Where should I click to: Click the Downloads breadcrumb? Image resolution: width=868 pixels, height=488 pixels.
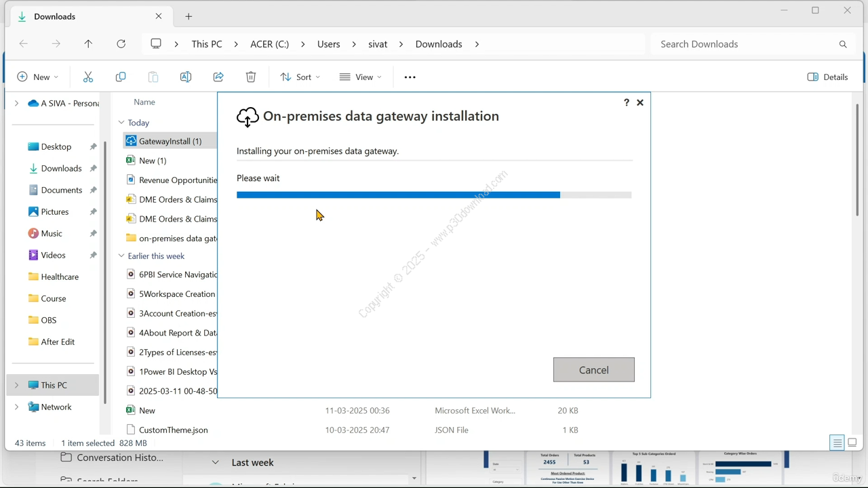439,44
